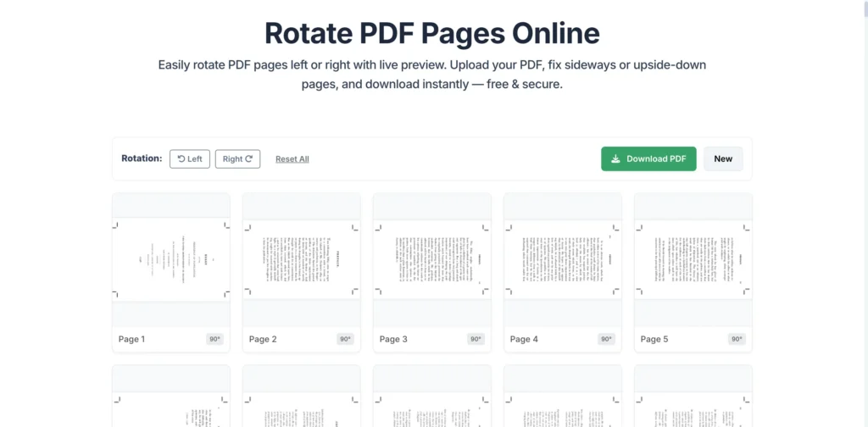The height and width of the screenshot is (427, 868).
Task: Rotate pages right with the Right button
Action: [x=237, y=158]
